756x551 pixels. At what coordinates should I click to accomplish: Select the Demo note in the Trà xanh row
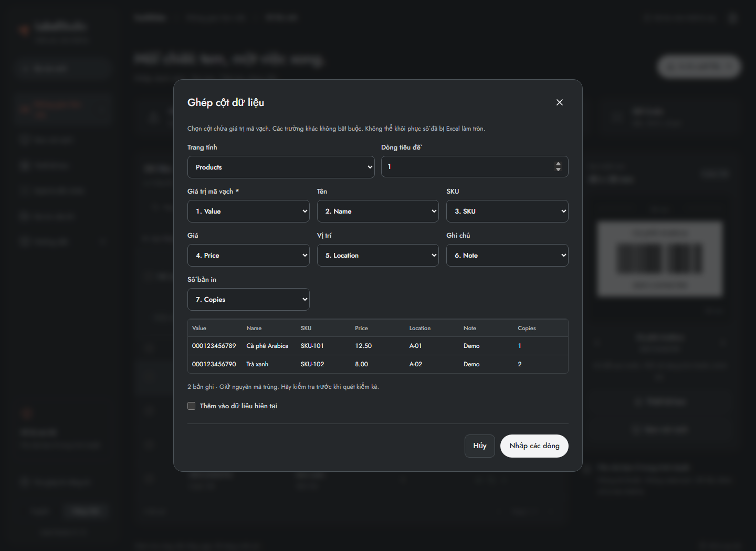click(471, 364)
